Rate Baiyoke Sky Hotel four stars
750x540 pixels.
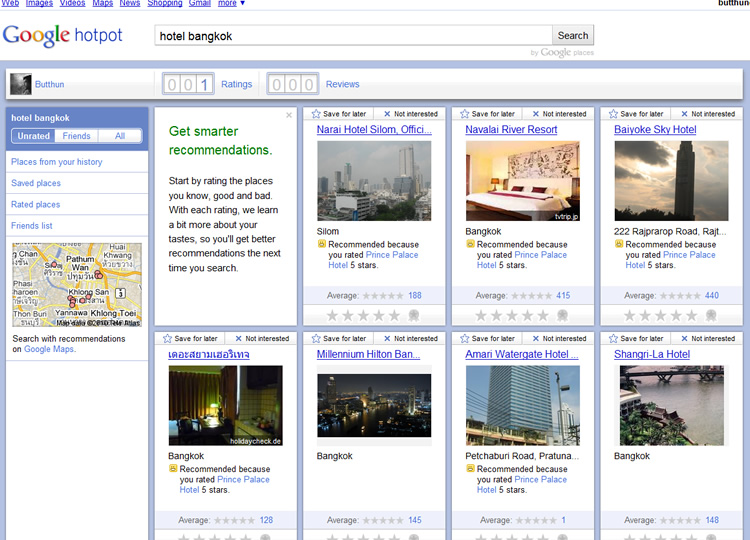click(x=676, y=316)
